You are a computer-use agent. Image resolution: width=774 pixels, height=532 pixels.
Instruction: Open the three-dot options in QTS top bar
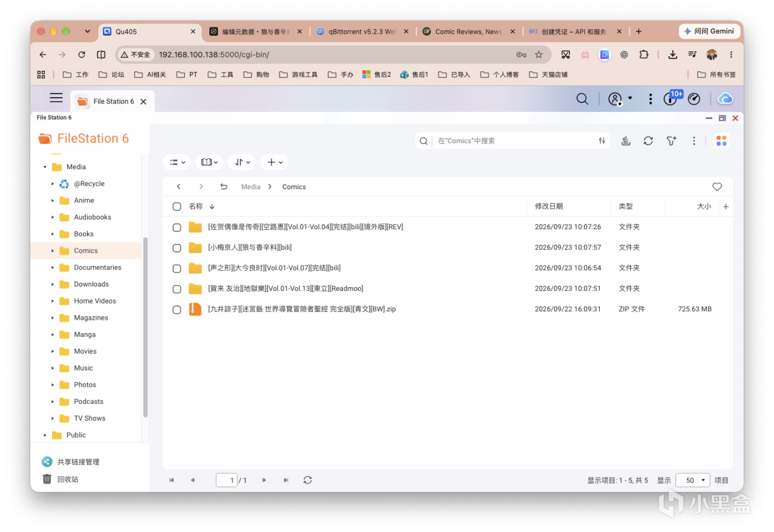pyautogui.click(x=651, y=99)
